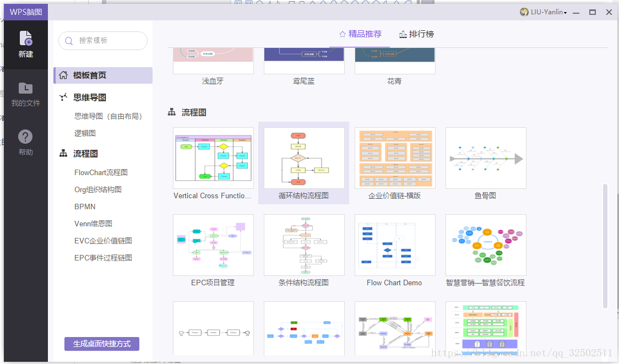Open 循环结构流程图 template thumbnail
This screenshot has height=364, width=619.
tap(304, 158)
